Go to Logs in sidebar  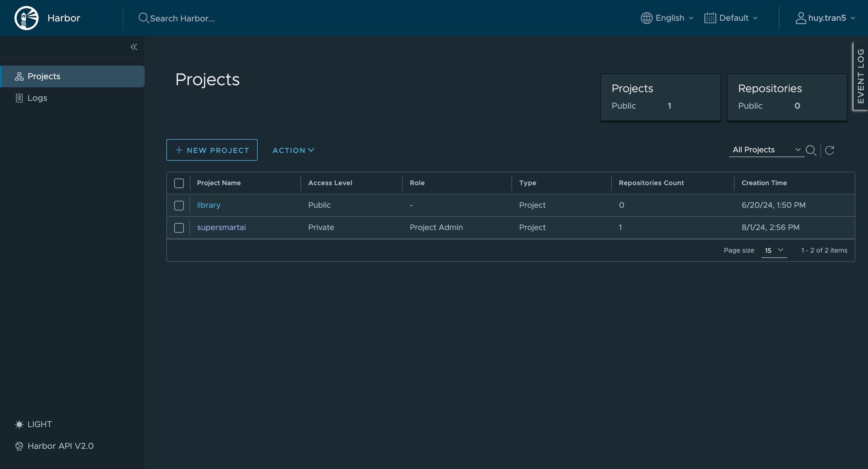(37, 98)
